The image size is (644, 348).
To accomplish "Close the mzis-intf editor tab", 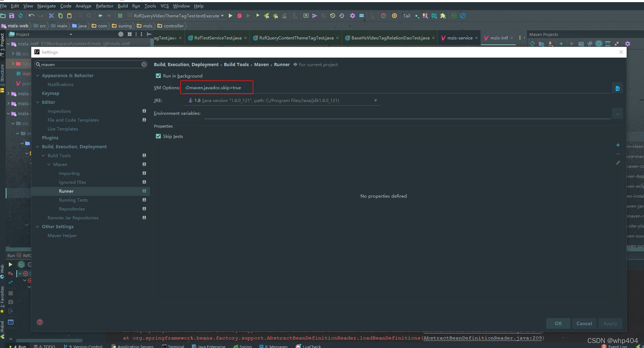I will pos(511,38).
